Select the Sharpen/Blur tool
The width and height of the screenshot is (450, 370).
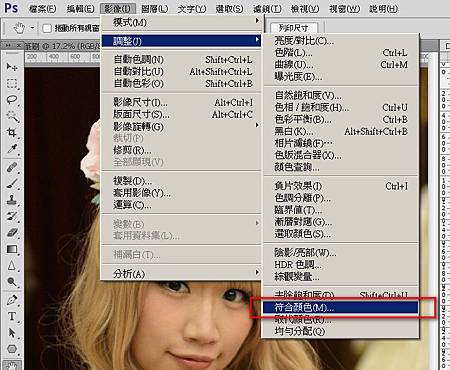pos(12,266)
